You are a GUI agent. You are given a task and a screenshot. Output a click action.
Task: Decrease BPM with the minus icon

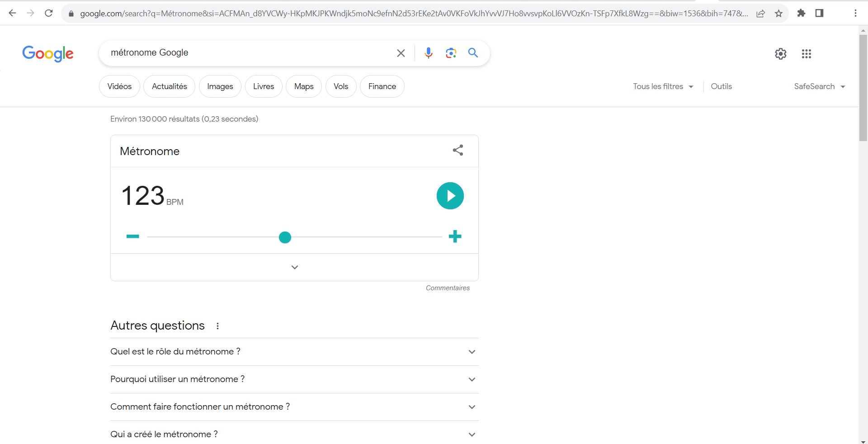(132, 236)
